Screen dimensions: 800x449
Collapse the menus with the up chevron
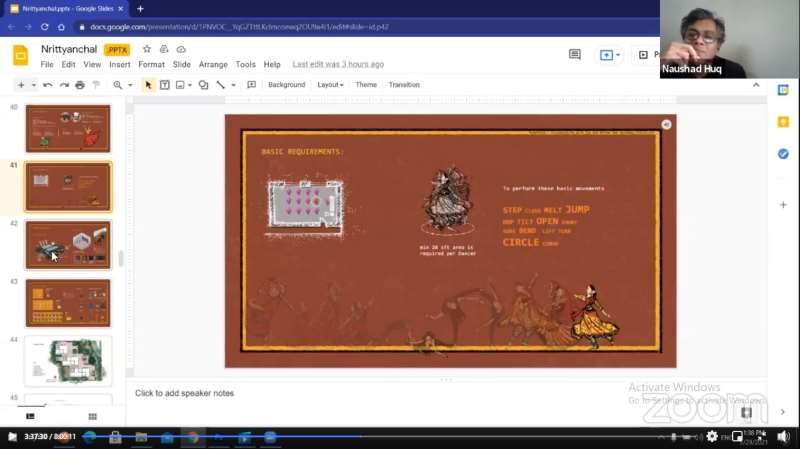pyautogui.click(x=756, y=85)
